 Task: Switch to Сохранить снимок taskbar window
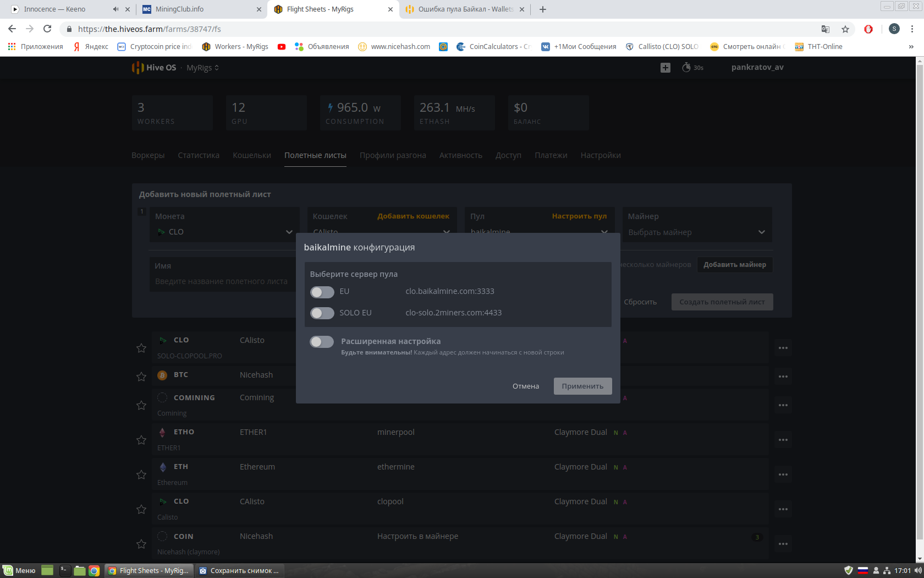[239, 570]
